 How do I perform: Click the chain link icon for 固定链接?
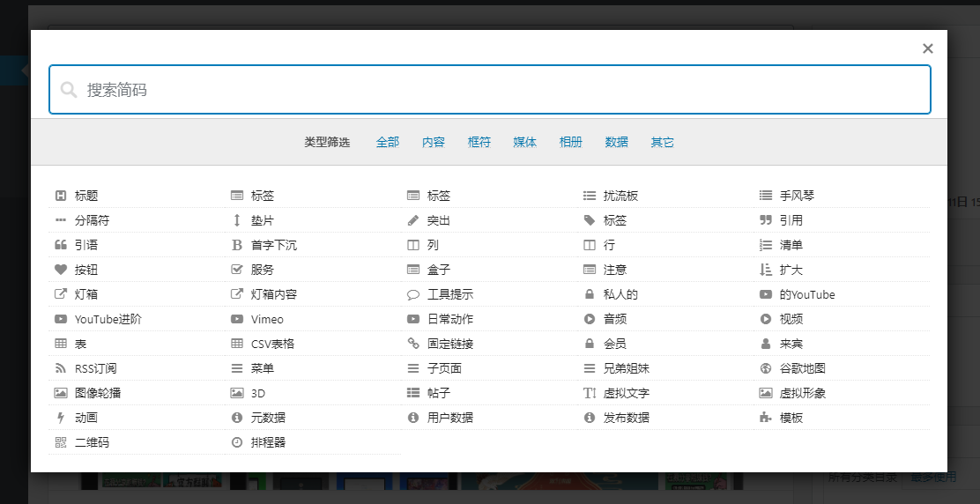point(412,344)
